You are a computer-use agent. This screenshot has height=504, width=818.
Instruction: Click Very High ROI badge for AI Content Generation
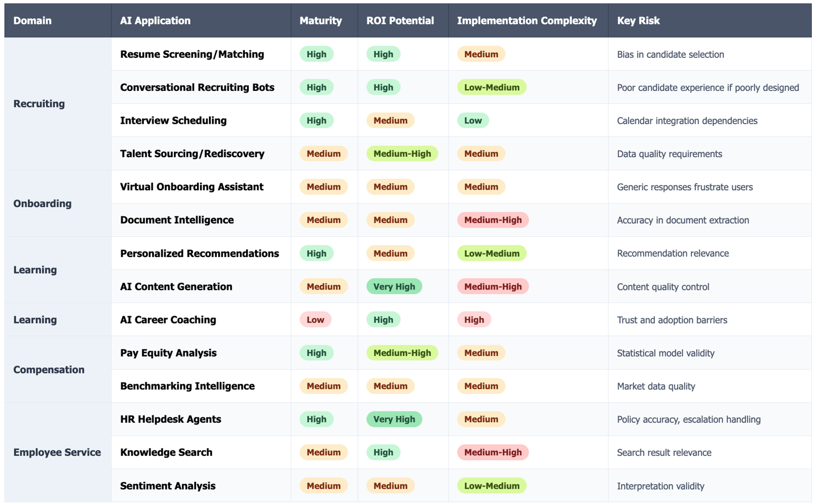tap(394, 287)
